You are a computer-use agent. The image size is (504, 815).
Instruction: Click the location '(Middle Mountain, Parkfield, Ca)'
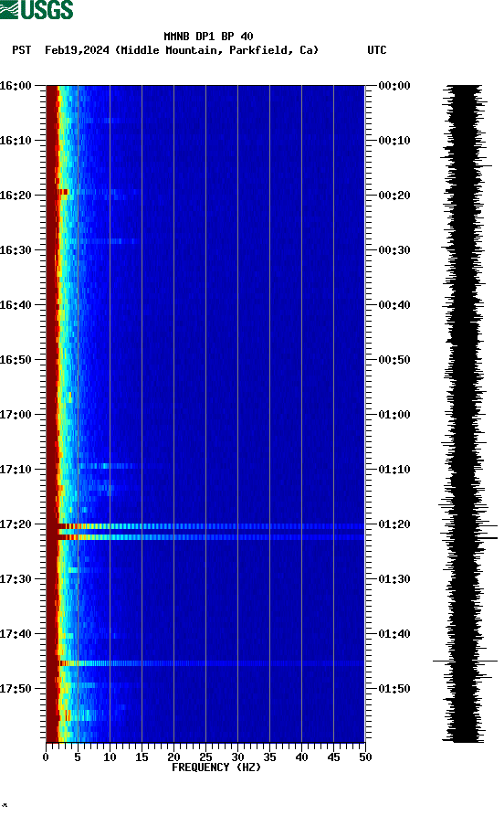click(x=216, y=50)
